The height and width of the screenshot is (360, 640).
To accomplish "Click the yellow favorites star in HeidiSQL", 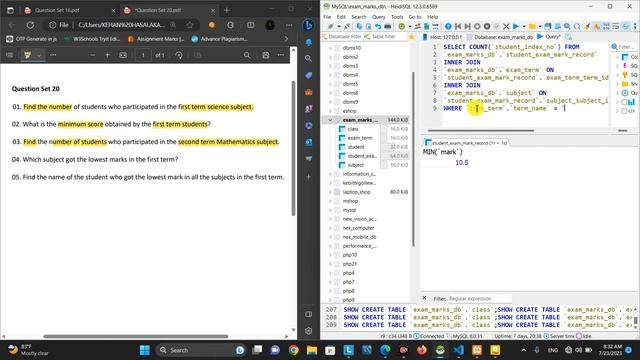I will 412,37.
